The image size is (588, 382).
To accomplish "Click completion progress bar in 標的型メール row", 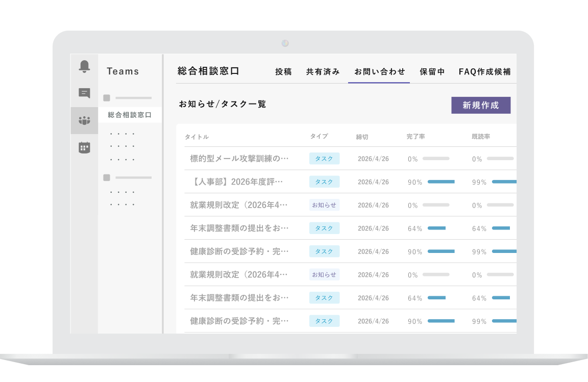I will point(436,159).
